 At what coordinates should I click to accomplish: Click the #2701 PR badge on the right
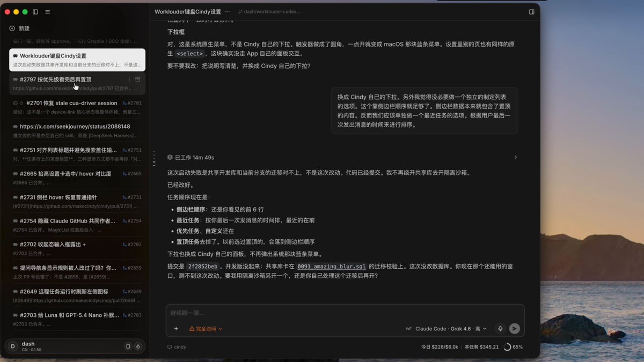point(132,103)
